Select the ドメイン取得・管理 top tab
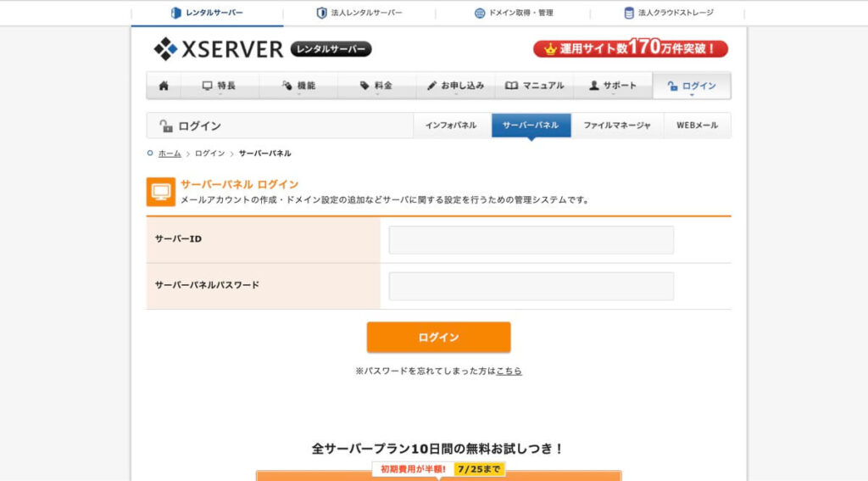The image size is (868, 481). [513, 13]
